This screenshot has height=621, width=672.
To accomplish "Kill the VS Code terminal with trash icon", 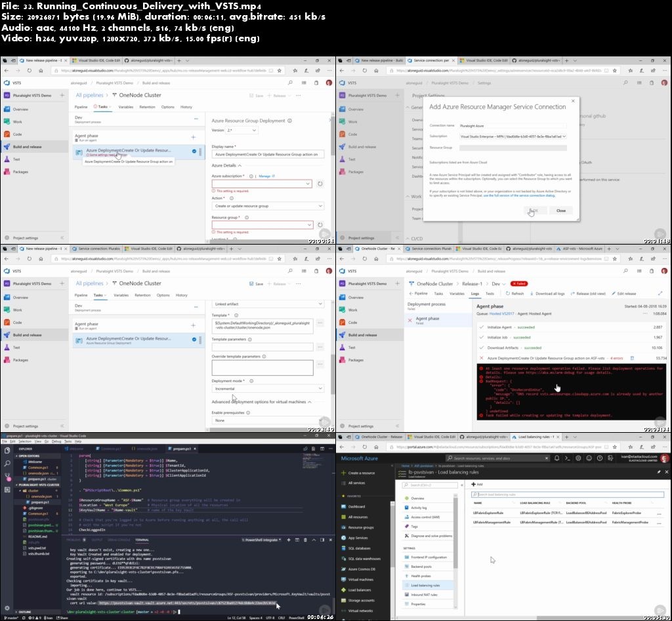I will (x=305, y=540).
